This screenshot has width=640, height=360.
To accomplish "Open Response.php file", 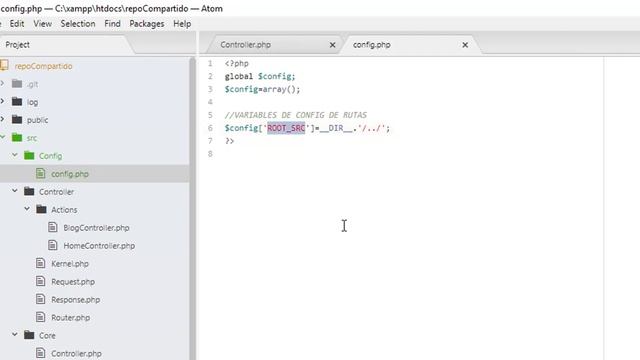I will pyautogui.click(x=76, y=300).
